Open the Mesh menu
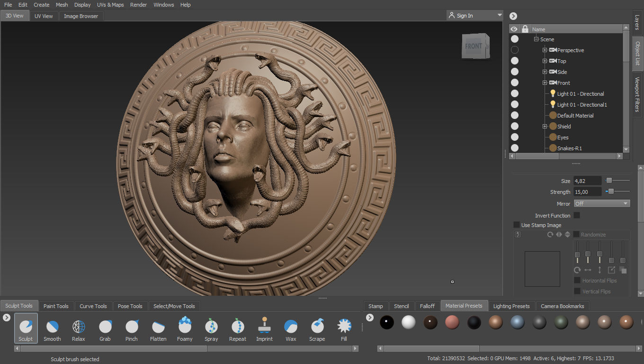644x364 pixels. [62, 5]
